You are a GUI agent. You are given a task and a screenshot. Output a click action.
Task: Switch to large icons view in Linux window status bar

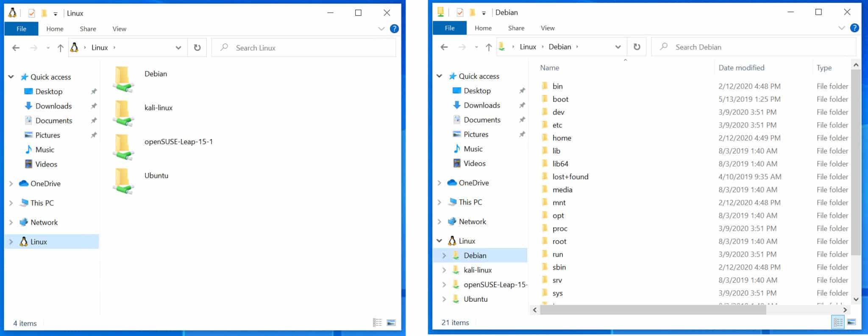(x=391, y=323)
